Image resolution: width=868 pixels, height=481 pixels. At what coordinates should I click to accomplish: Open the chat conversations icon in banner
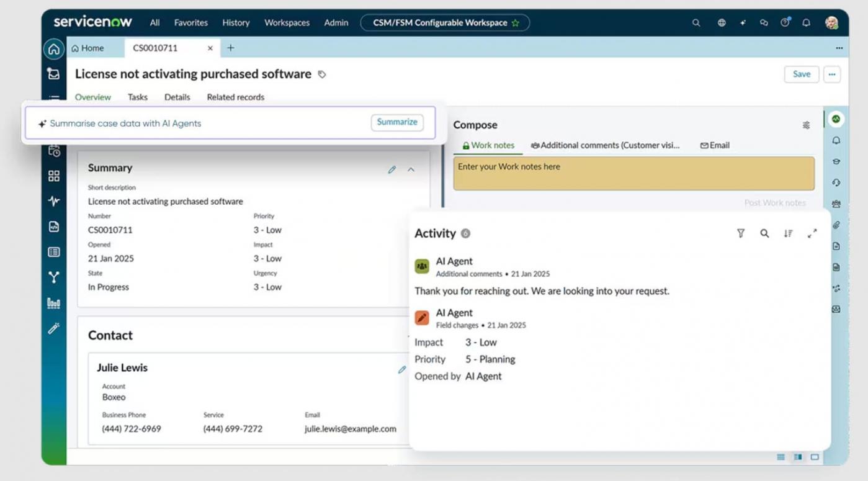pyautogui.click(x=764, y=23)
